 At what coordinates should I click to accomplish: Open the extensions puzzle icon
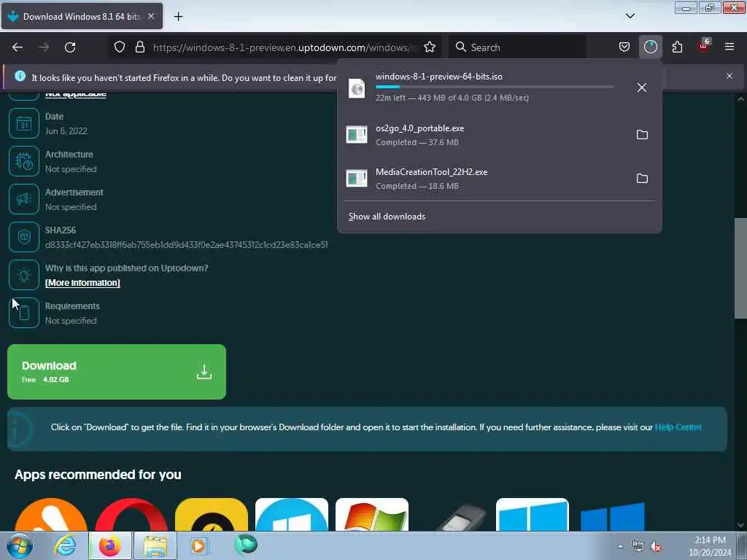pos(677,47)
